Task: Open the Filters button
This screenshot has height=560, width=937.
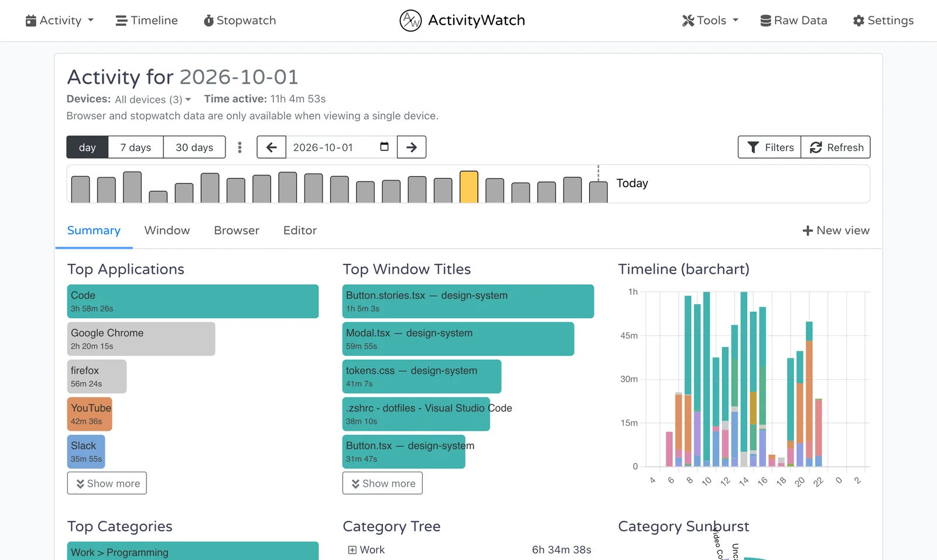Action: pos(770,147)
